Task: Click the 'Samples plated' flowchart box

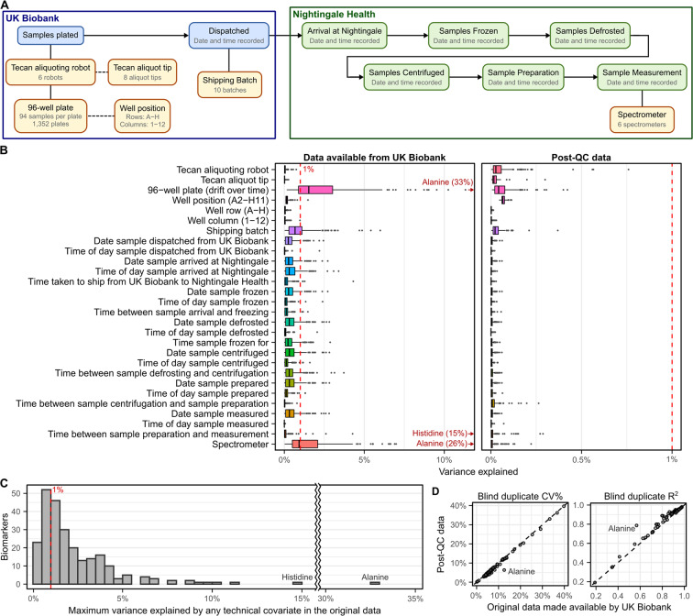Action: click(50, 36)
